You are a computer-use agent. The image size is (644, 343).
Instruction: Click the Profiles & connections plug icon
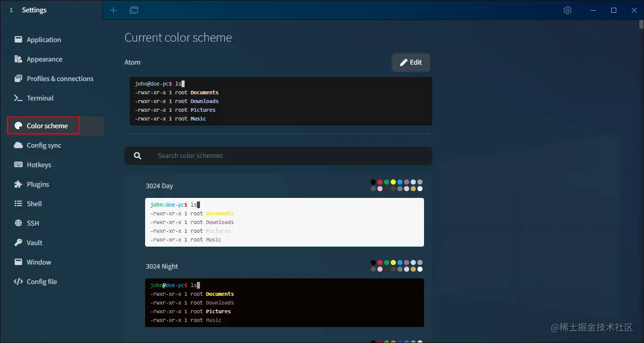(x=18, y=78)
